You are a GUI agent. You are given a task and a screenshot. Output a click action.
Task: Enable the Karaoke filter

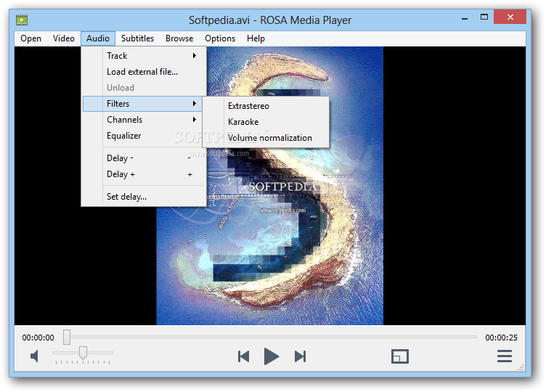266,122
